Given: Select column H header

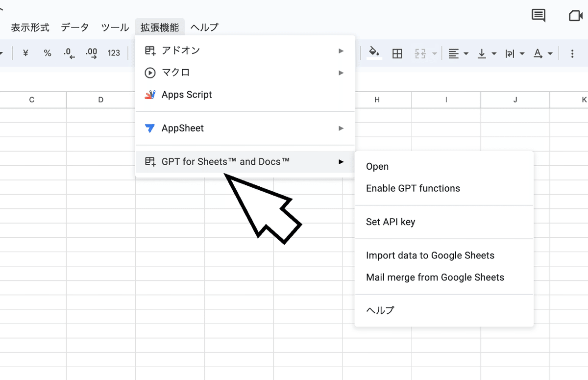Looking at the screenshot, I should point(377,100).
